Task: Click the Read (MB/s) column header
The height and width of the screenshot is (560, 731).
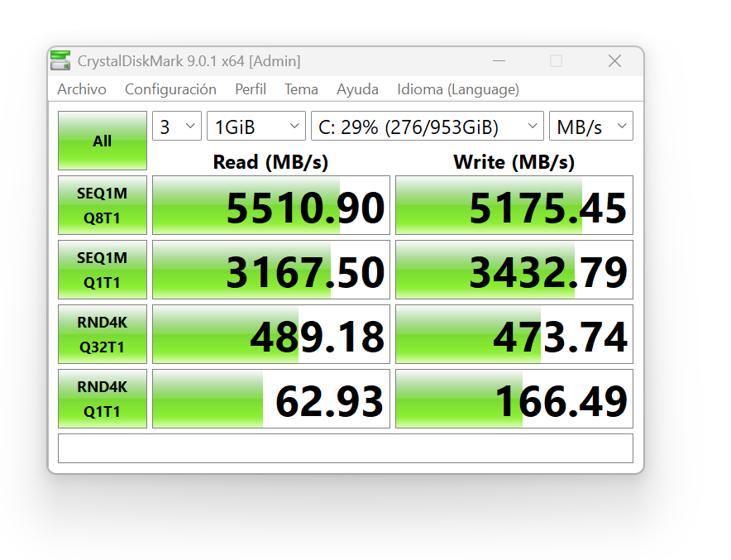Action: coord(271,162)
